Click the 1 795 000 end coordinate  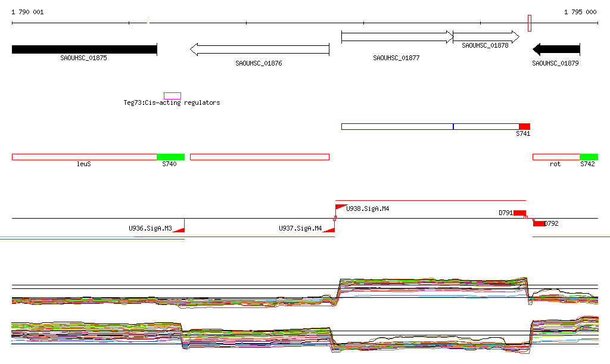click(x=580, y=12)
